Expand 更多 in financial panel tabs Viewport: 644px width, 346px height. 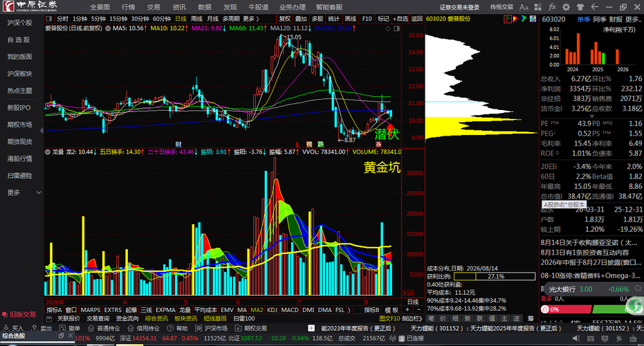[x=634, y=19]
